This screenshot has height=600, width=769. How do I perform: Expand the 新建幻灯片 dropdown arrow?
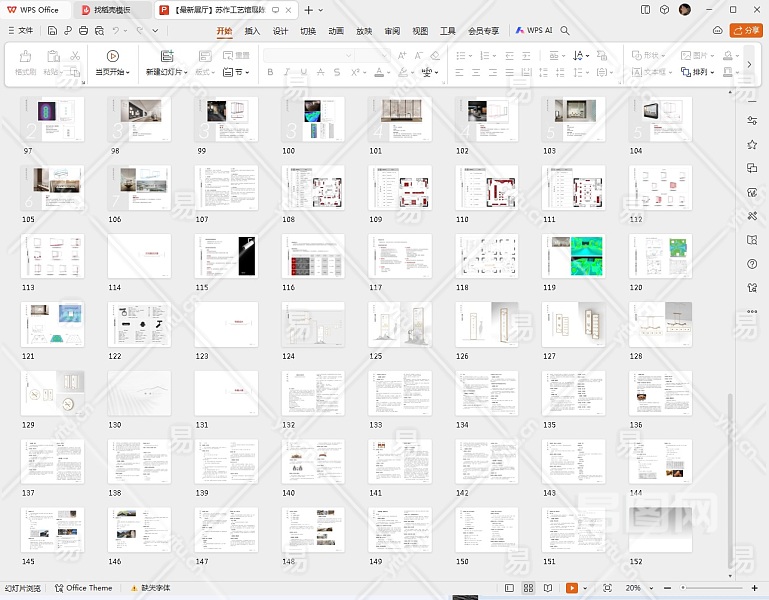[184, 73]
